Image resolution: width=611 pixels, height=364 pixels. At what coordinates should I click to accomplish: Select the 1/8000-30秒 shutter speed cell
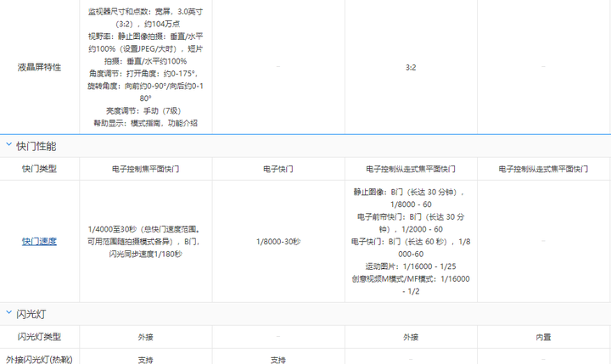pos(278,242)
